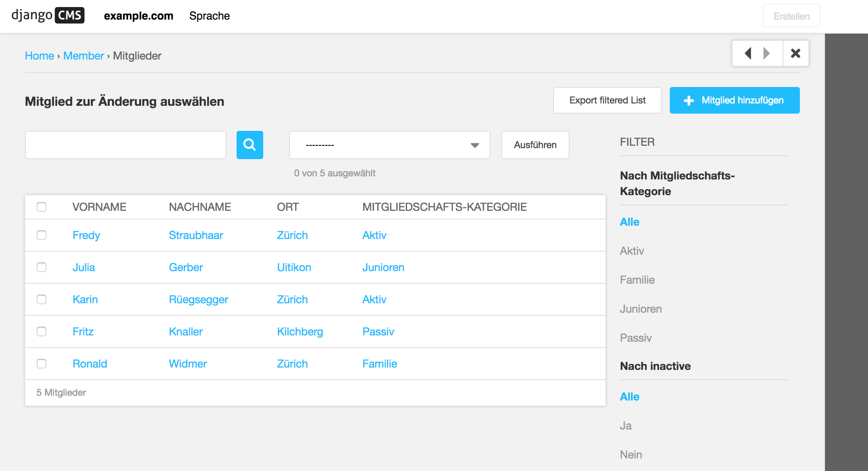Screen dimensions: 868x471
Task: Click surname Rüegsegger
Action: coord(199,299)
